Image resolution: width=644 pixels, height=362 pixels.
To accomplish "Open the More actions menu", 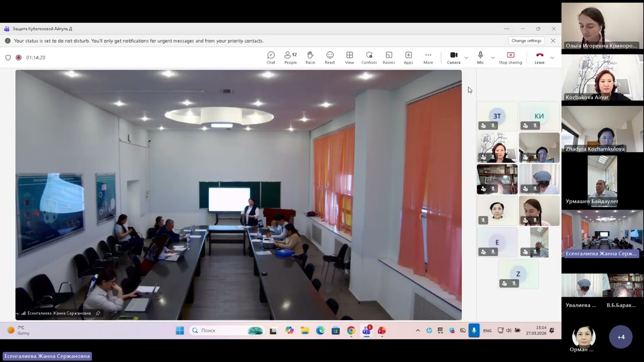I will tap(428, 58).
